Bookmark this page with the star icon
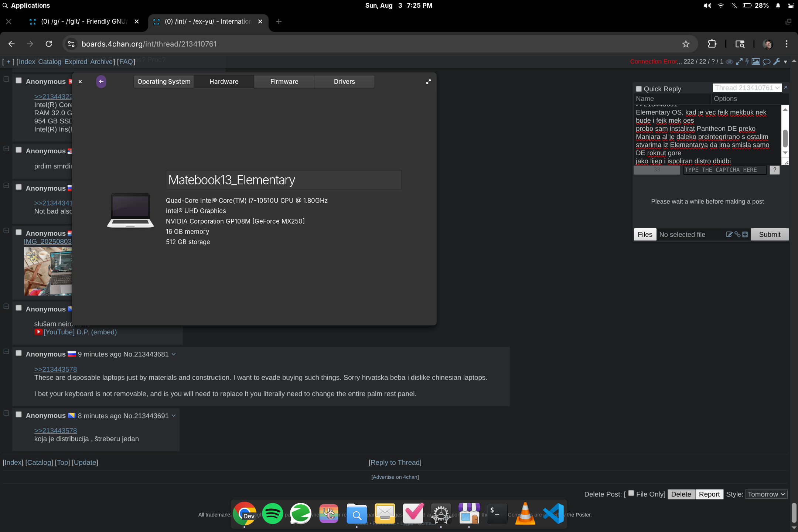This screenshot has width=798, height=532. 686,44
